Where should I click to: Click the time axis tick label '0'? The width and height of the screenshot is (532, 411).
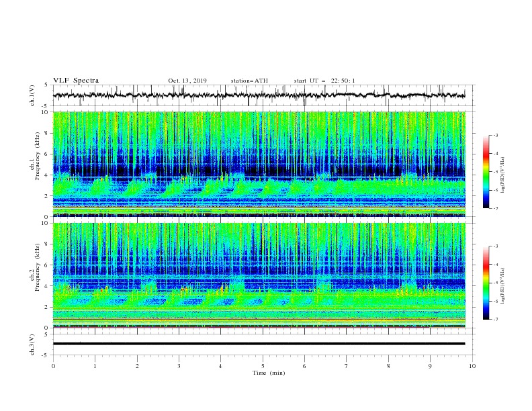(53, 366)
